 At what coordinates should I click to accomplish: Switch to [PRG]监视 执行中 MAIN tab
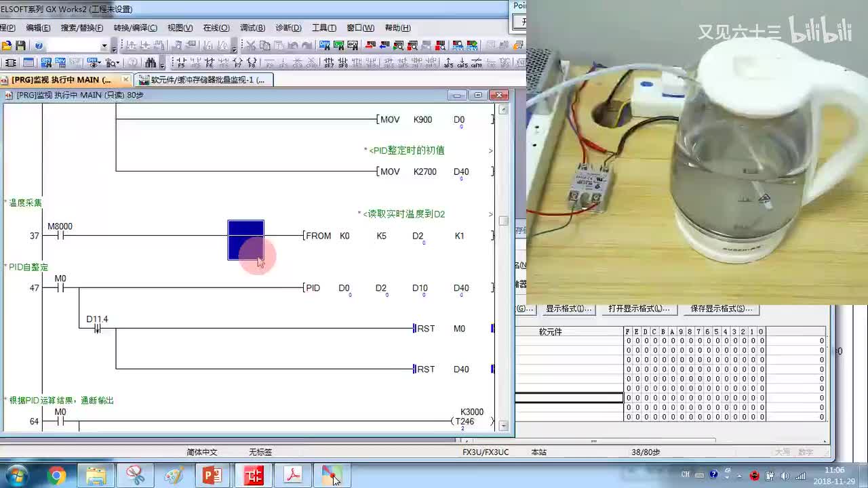point(65,79)
